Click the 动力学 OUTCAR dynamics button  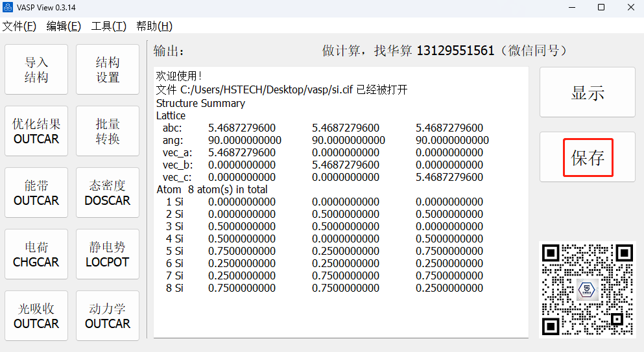point(108,316)
